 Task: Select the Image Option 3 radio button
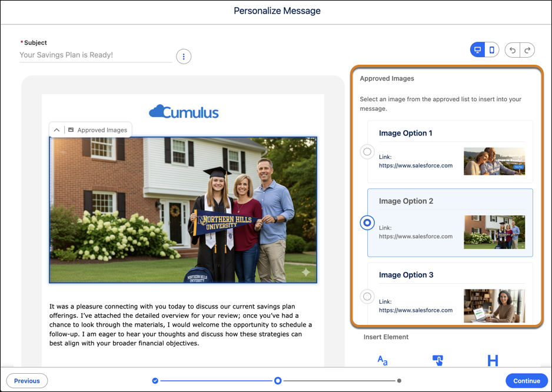pos(367,297)
